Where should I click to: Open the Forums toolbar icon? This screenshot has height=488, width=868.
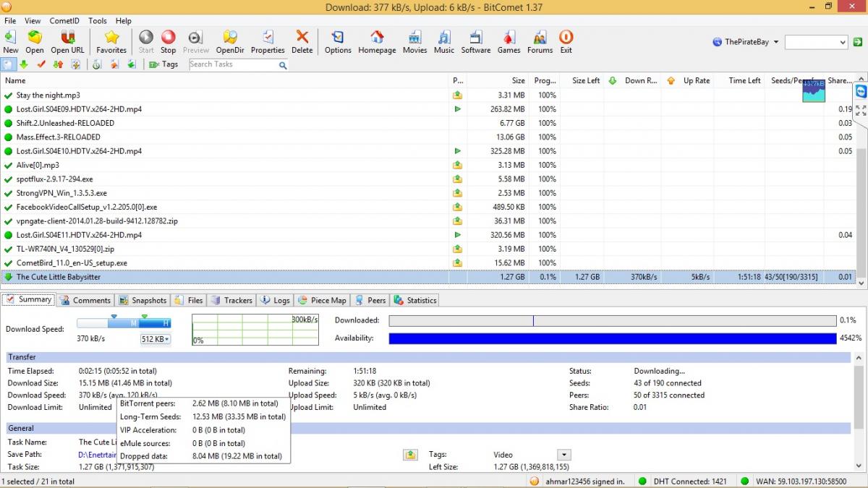540,42
